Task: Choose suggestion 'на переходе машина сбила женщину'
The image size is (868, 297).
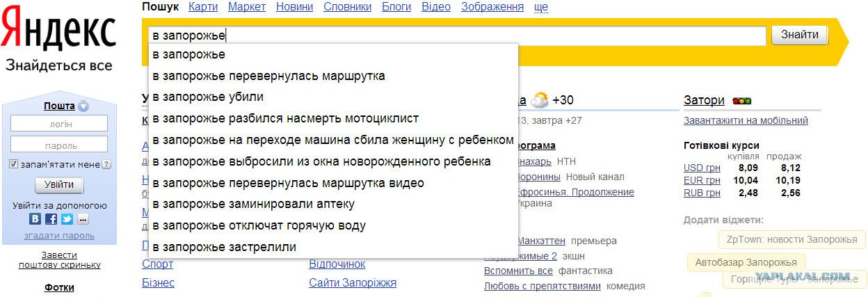Action: click(333, 140)
